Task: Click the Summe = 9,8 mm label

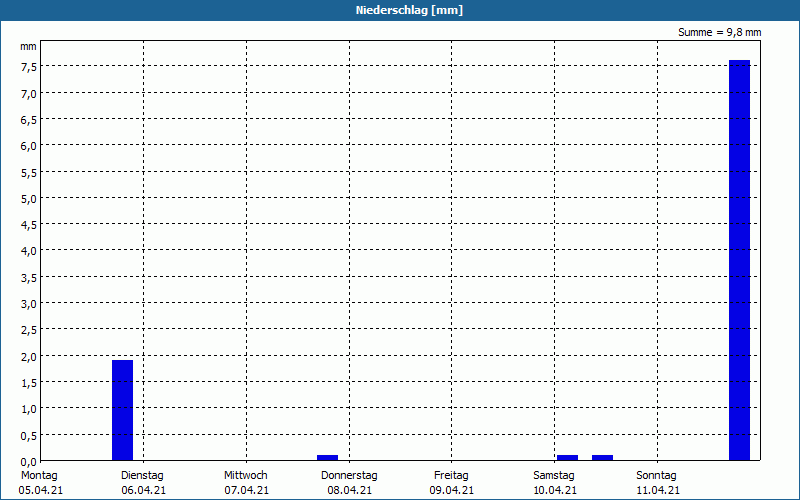Action: coord(719,32)
